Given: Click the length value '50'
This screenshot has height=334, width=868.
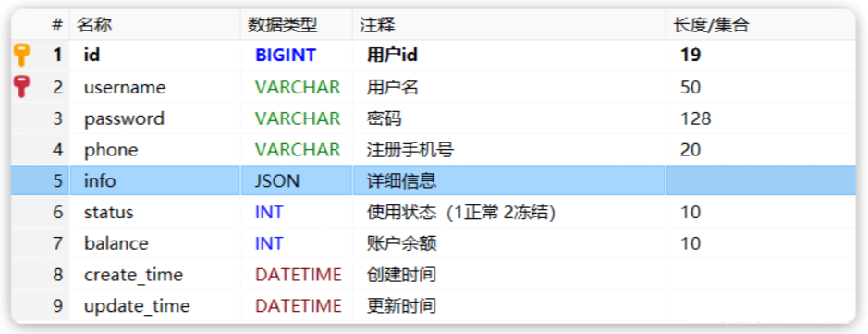Looking at the screenshot, I should click(x=691, y=87).
